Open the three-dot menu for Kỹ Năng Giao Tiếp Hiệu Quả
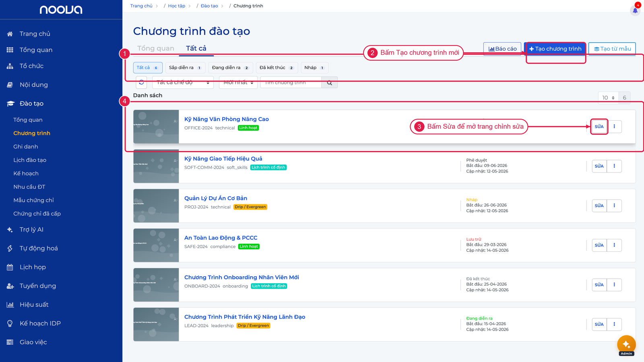 pyautogui.click(x=614, y=166)
